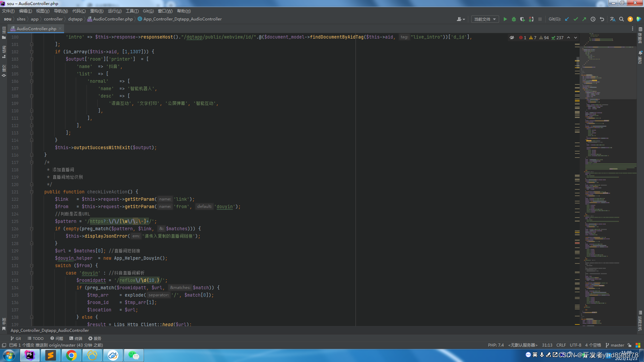The image size is (644, 362).
Task: Start debugging with the bug icon
Action: click(x=514, y=19)
